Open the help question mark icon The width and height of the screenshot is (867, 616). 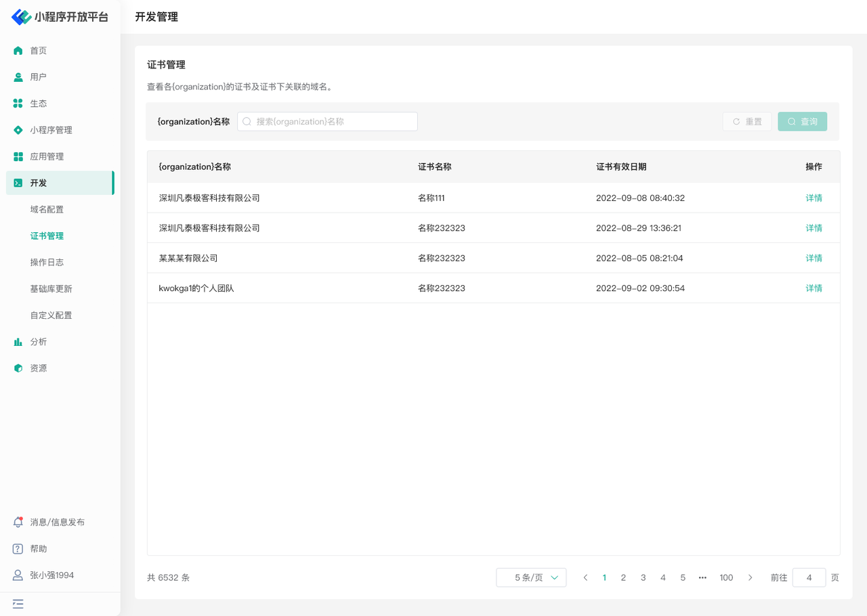coord(18,549)
